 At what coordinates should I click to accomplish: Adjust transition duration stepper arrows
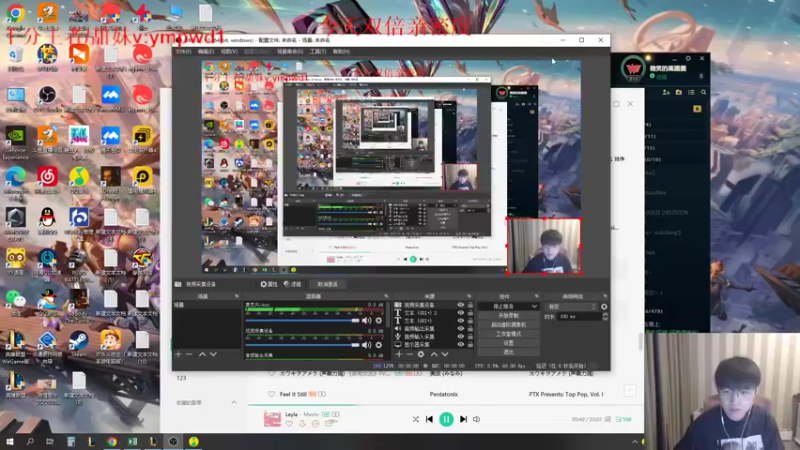[x=605, y=317]
